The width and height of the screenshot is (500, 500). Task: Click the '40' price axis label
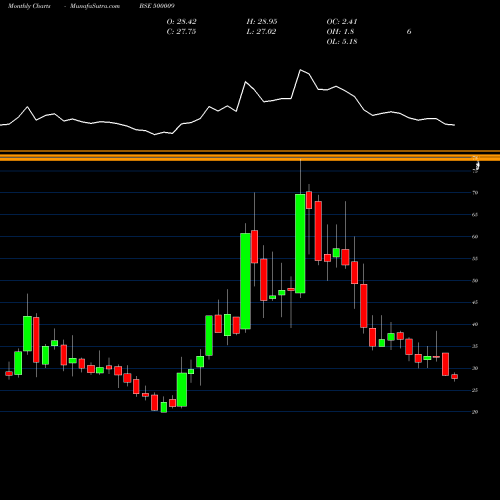475,324
